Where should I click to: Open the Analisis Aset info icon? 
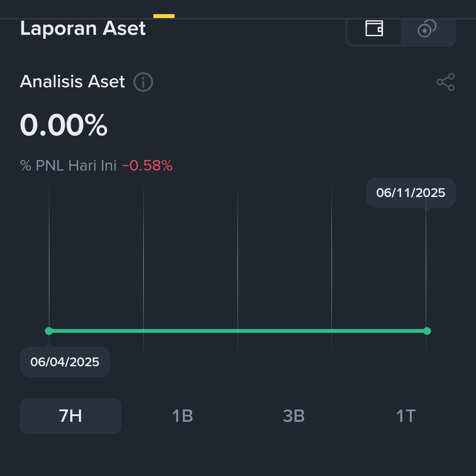pos(143,82)
